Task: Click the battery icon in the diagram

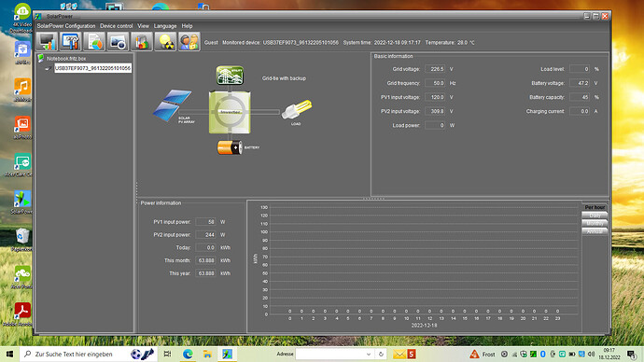Action: click(230, 147)
